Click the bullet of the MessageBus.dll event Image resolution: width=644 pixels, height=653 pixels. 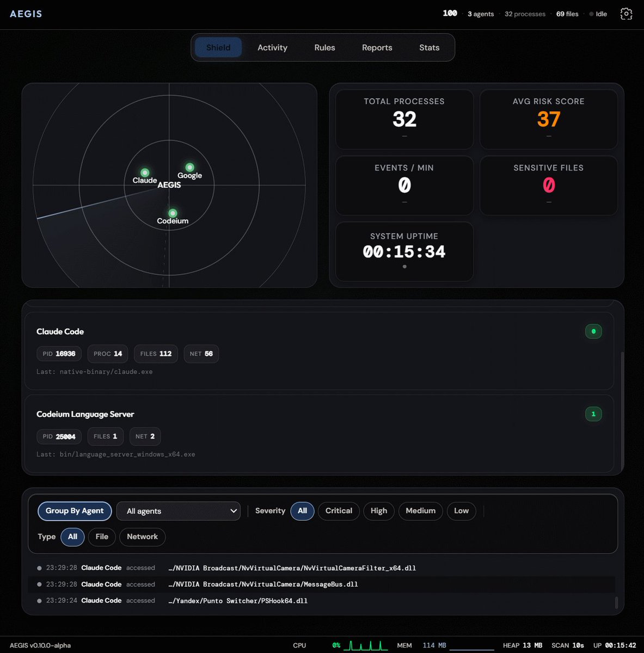(39, 584)
